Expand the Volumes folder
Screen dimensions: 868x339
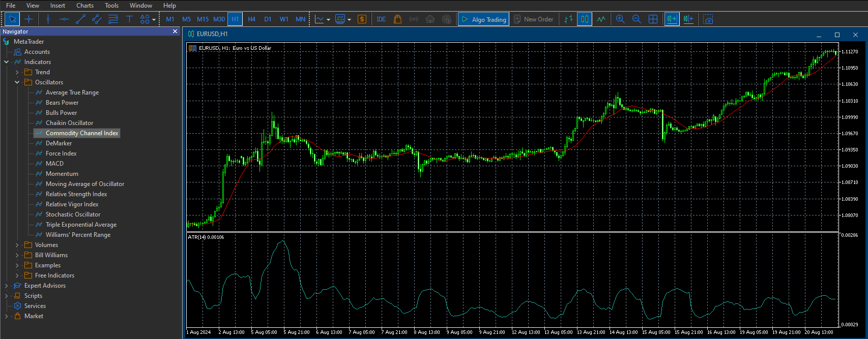tap(17, 245)
